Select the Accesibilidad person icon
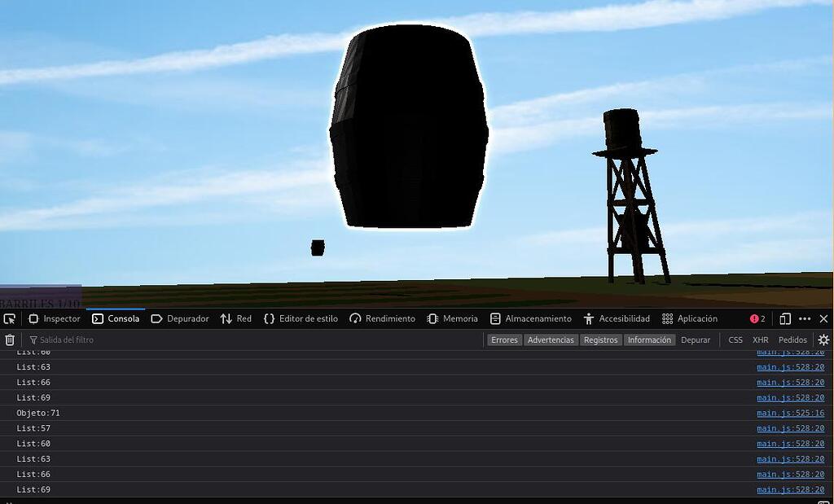Screen dimensions: 834x504 tap(589, 318)
